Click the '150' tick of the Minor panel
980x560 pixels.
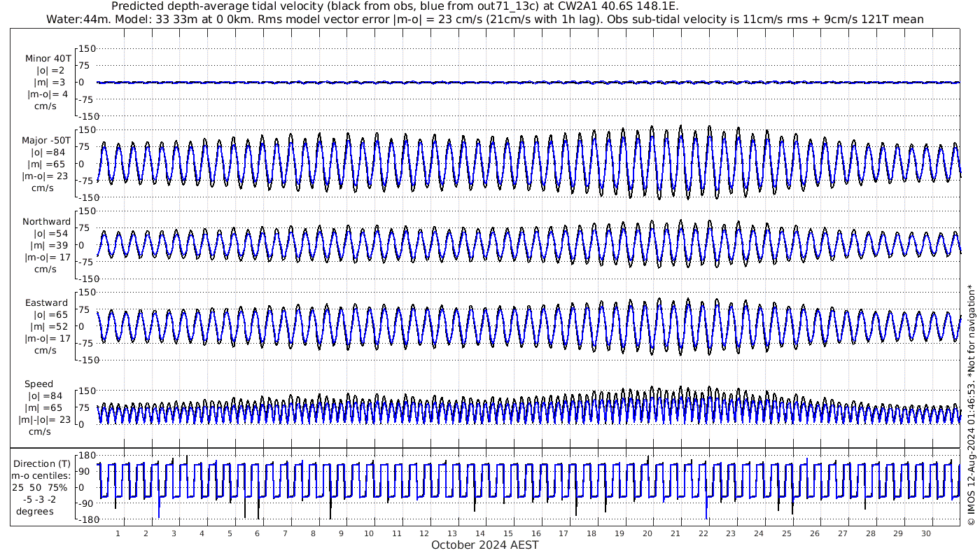(x=87, y=49)
